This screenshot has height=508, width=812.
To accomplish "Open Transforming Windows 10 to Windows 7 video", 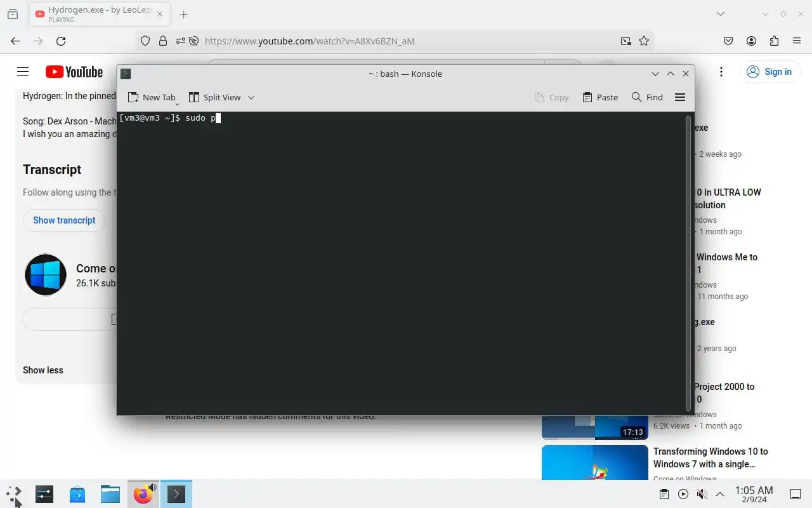I will (710, 458).
